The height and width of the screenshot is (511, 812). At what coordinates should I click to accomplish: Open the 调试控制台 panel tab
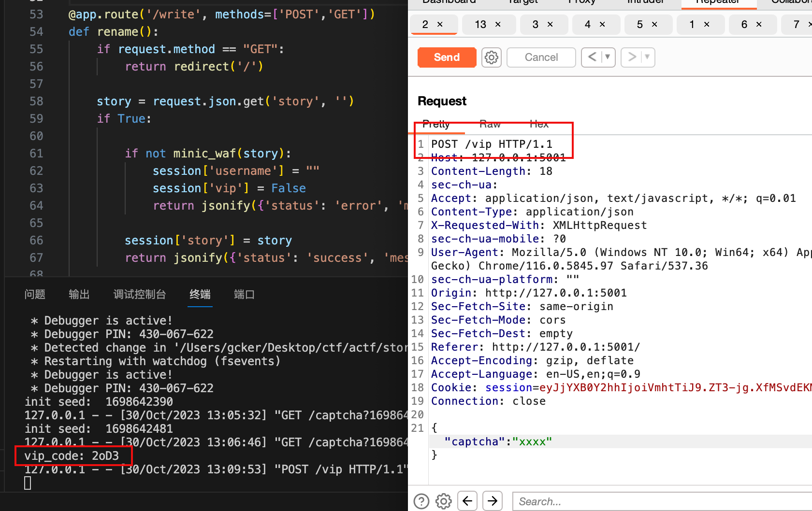(x=140, y=295)
